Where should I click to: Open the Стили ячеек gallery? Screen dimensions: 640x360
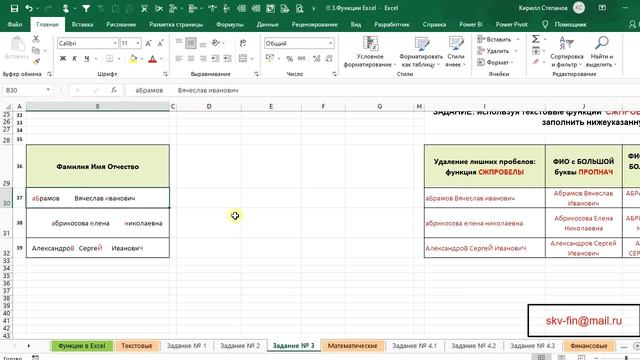[x=456, y=52]
